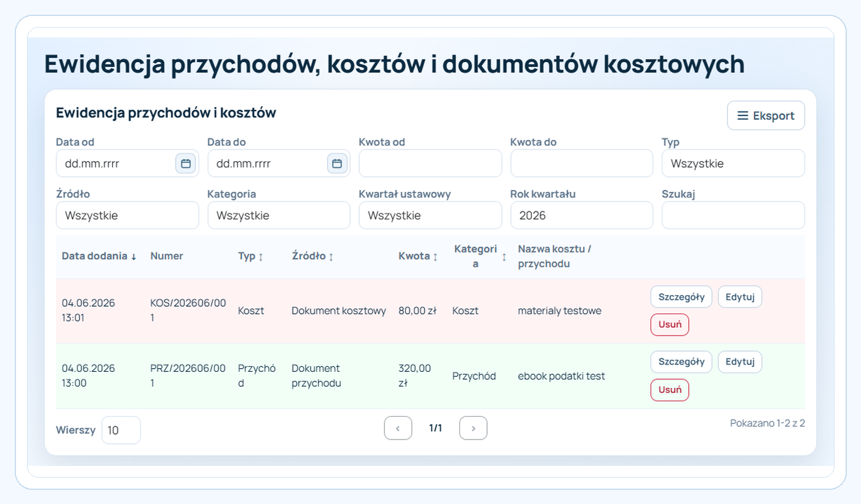This screenshot has height=504, width=861.
Task: Click the Kwota do input field
Action: (581, 163)
